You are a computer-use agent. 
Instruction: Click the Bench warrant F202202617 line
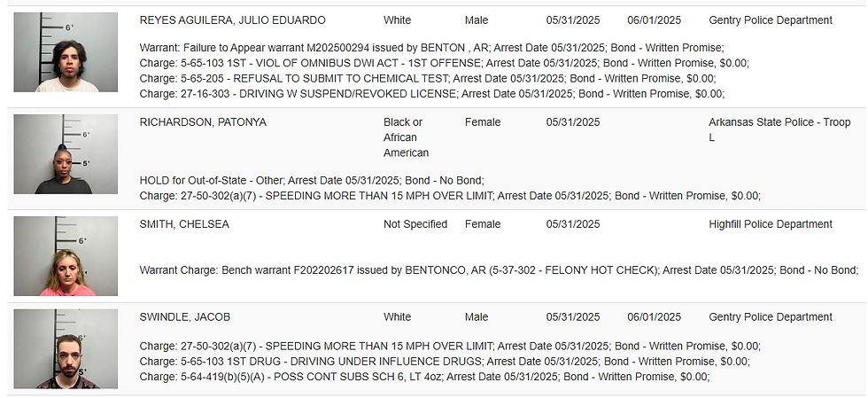point(499,270)
